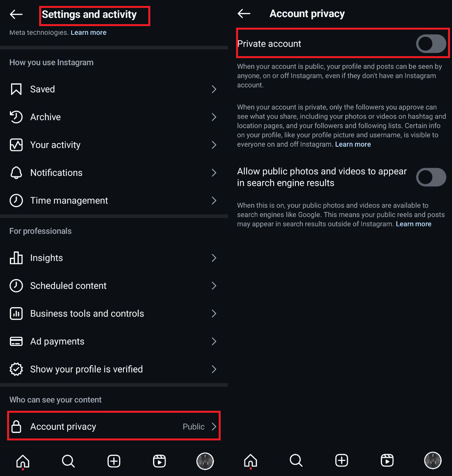Viewport: 452px width, 476px height.
Task: Expand the Your activity chevron
Action: click(x=214, y=145)
